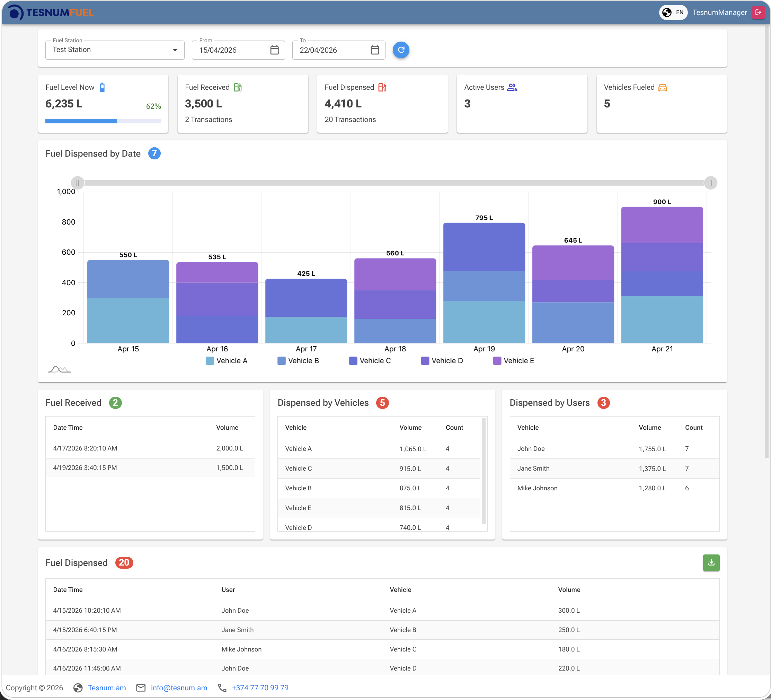
Task: Click the blue refresh button
Action: 401,50
